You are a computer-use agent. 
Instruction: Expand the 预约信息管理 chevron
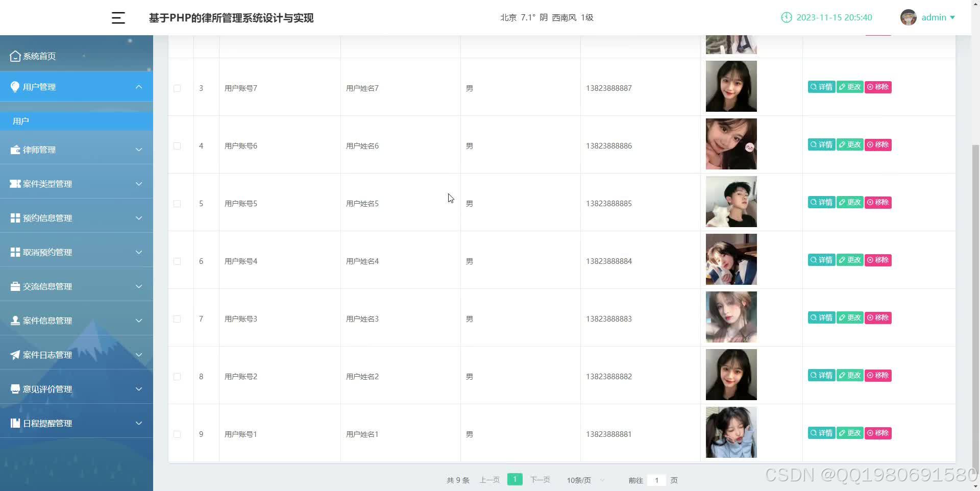(139, 218)
